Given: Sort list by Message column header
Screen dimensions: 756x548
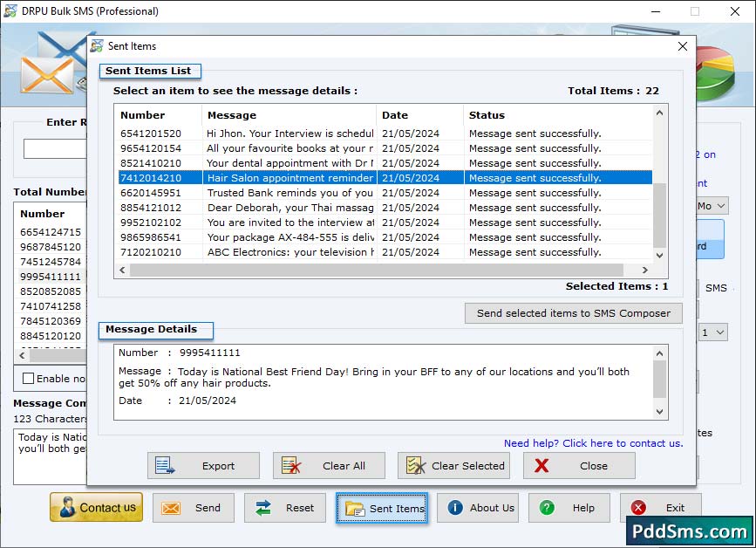Looking at the screenshot, I should tap(289, 115).
